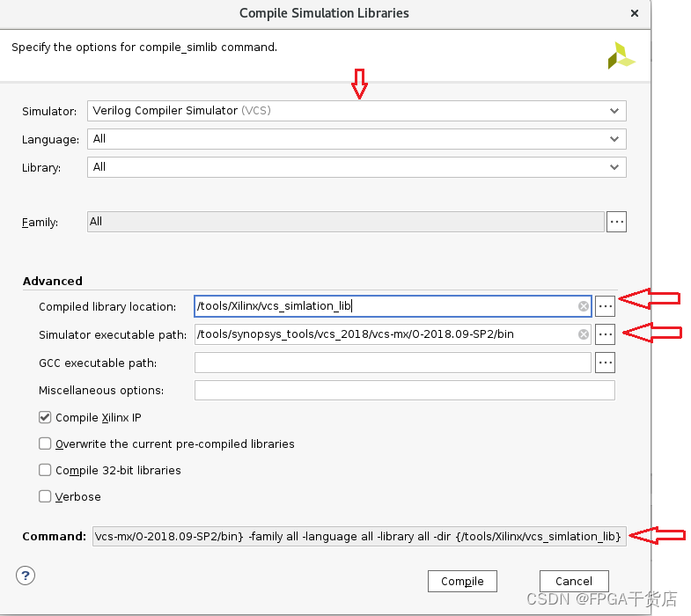Open help with the question mark icon
Image resolution: width=691 pixels, height=616 pixels.
[x=26, y=576]
